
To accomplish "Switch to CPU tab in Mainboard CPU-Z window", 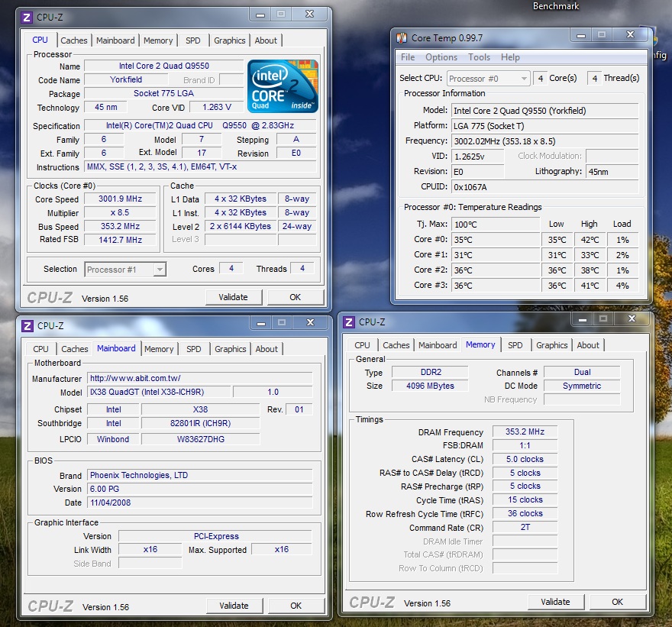I will pyautogui.click(x=40, y=349).
